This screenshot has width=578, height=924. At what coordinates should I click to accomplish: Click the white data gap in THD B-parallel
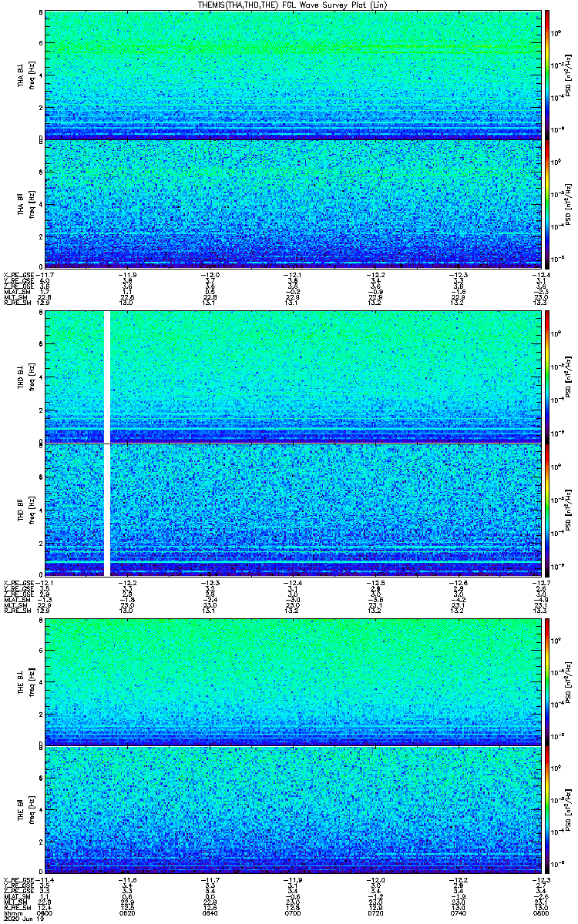(107, 510)
